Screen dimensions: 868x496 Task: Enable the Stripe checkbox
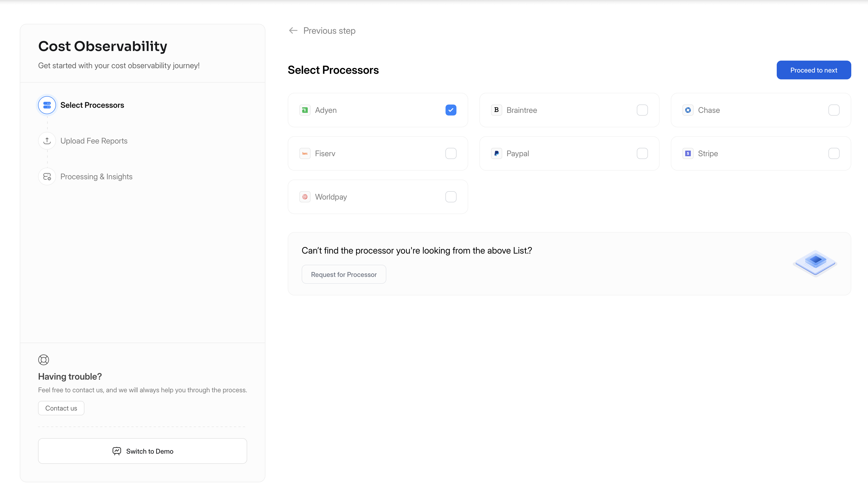834,153
